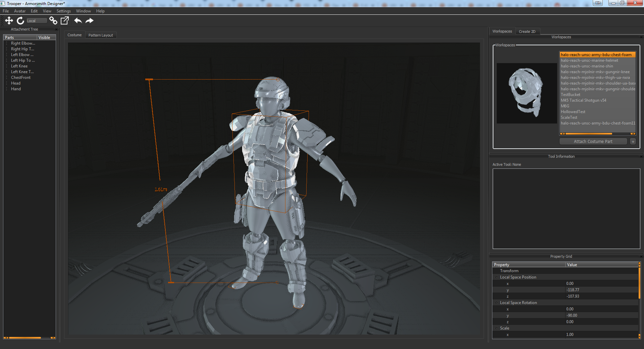Open the Avatar menu

click(20, 11)
